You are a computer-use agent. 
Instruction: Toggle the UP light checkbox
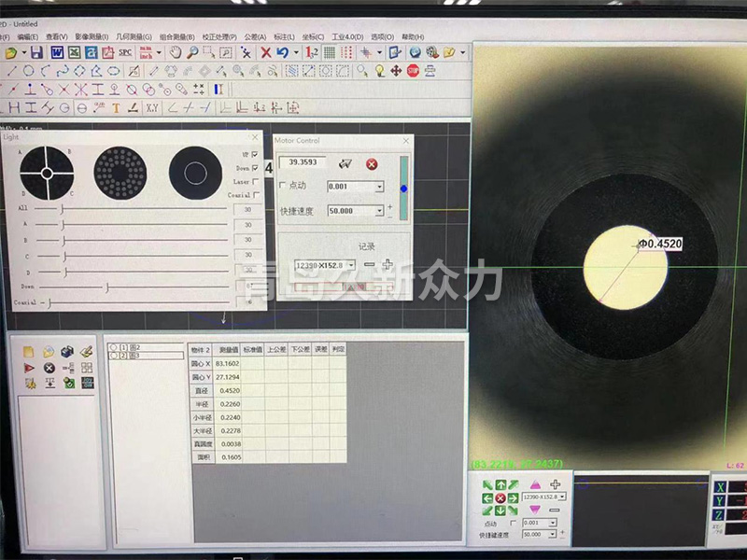(255, 154)
